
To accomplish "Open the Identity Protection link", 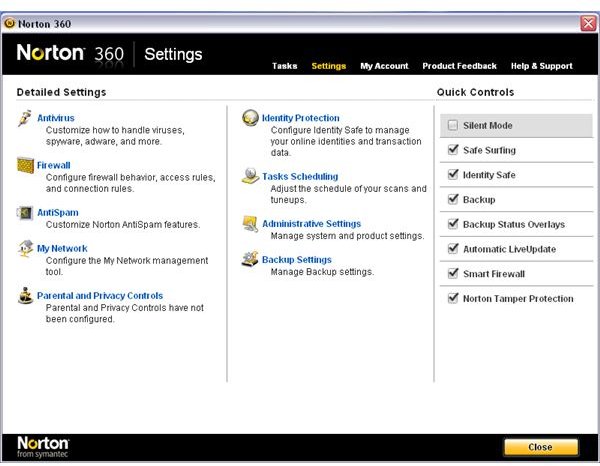I will pyautogui.click(x=301, y=118).
